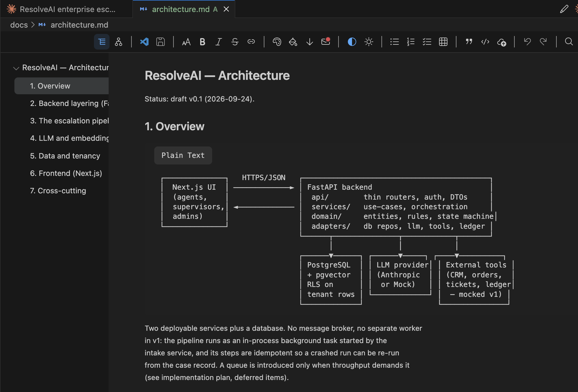Collapse the ResolveAI — Architecture outline node
This screenshot has width=578, height=392.
[16, 68]
